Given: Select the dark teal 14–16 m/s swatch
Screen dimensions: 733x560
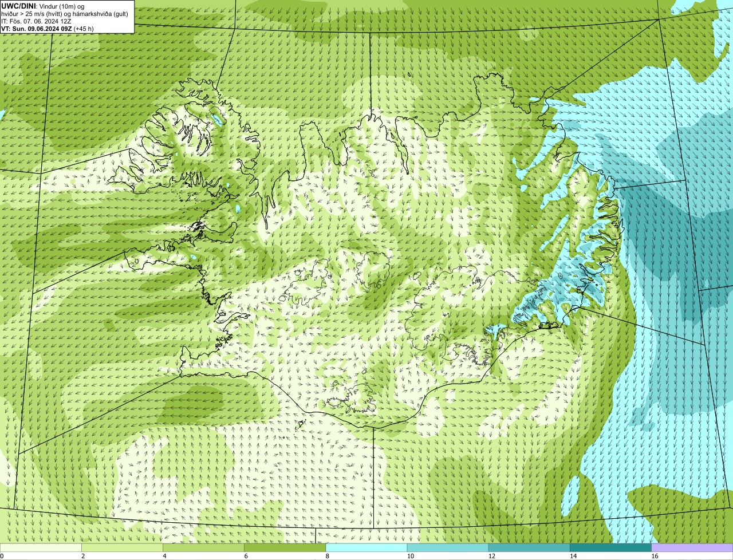Looking at the screenshot, I should 611,547.
